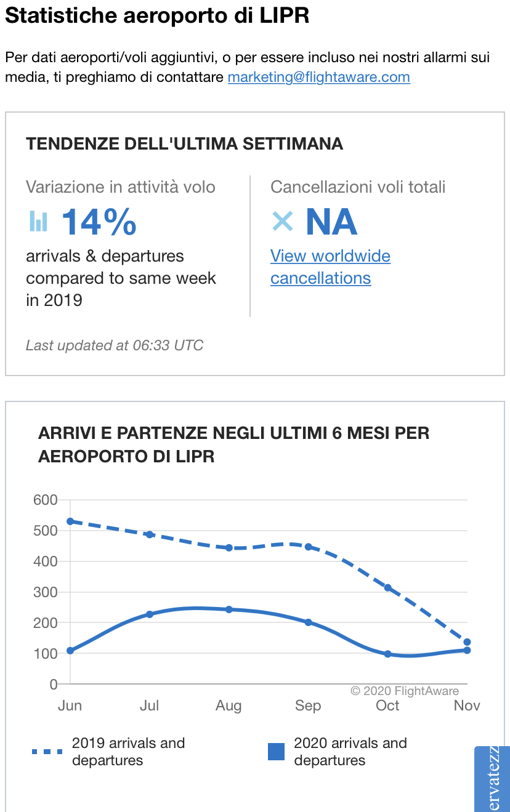Select the June 2020 data point
The width and height of the screenshot is (510, 812).
click(70, 651)
